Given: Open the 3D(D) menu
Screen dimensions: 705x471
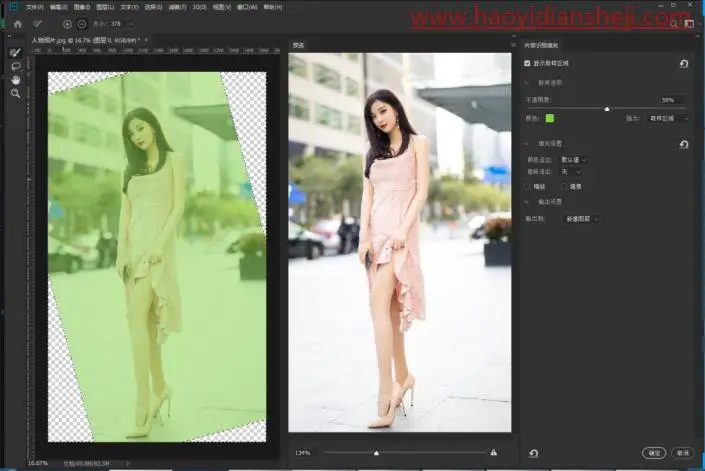Looking at the screenshot, I should [x=200, y=7].
